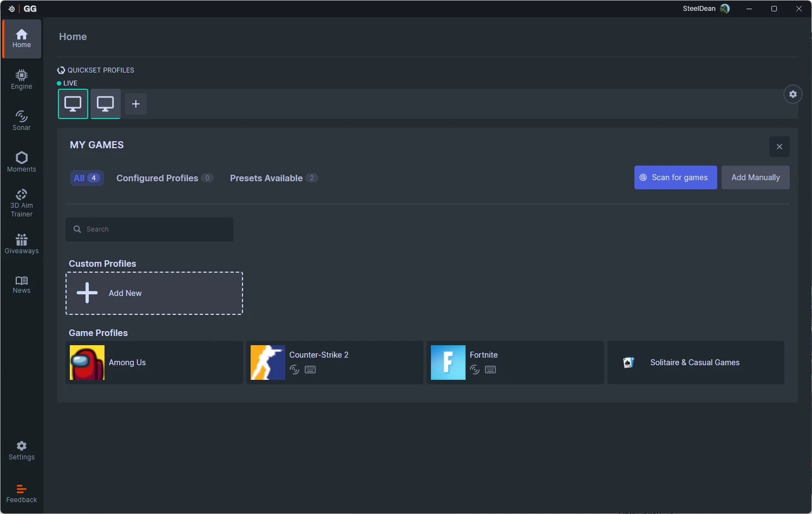Select the first QuickSet profile monitor

pos(73,104)
